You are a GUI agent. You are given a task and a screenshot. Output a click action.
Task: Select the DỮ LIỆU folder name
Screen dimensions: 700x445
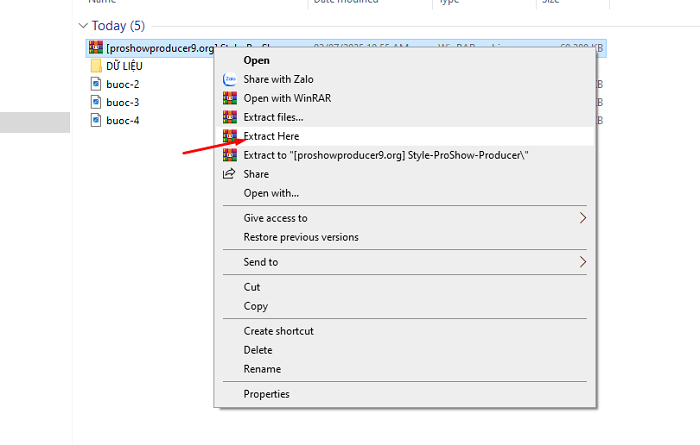pyautogui.click(x=124, y=66)
